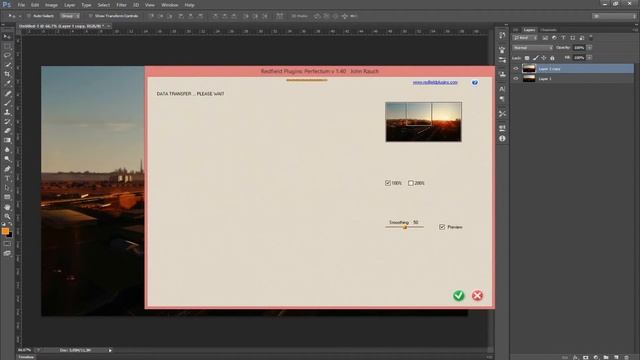
Task: Select the Gradient tool
Action: point(7,140)
